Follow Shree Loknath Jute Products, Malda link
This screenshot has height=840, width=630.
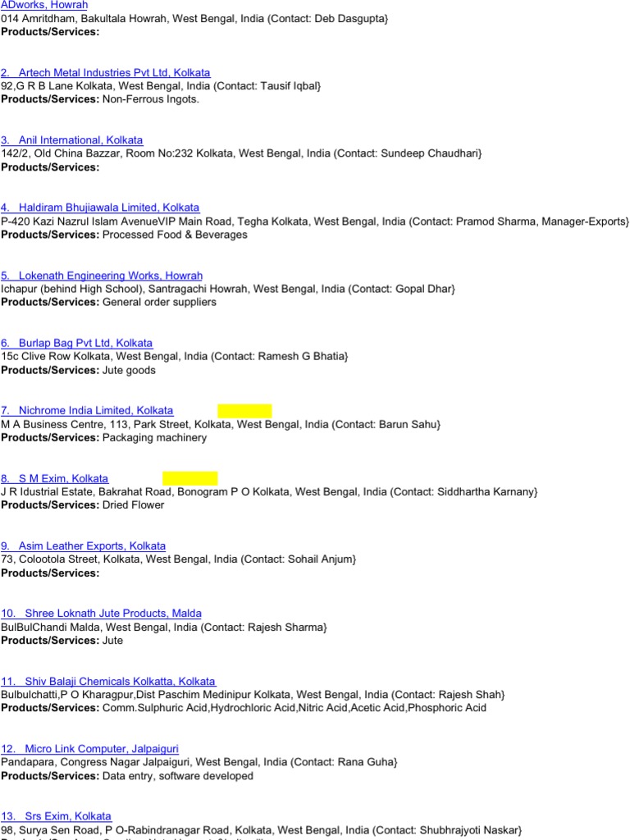(101, 614)
